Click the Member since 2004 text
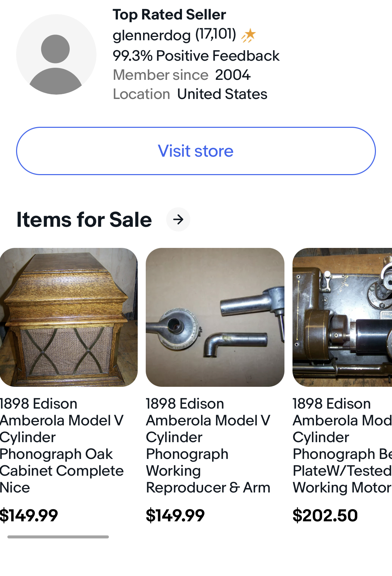 click(x=182, y=75)
